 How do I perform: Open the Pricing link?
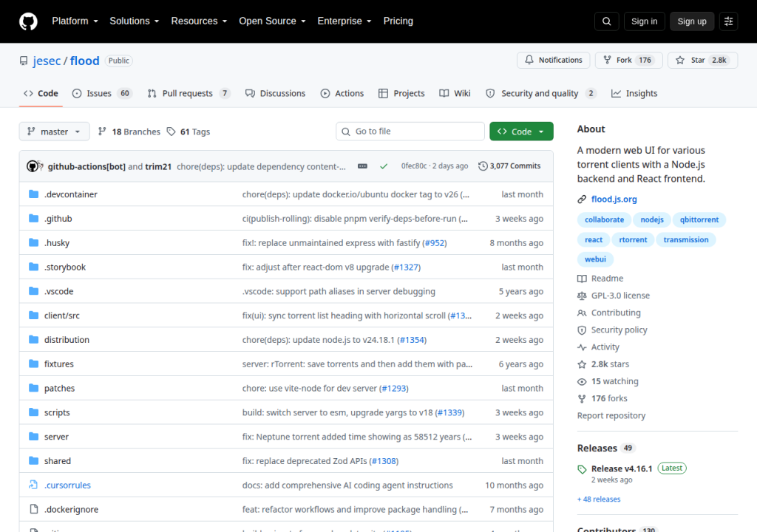click(398, 21)
